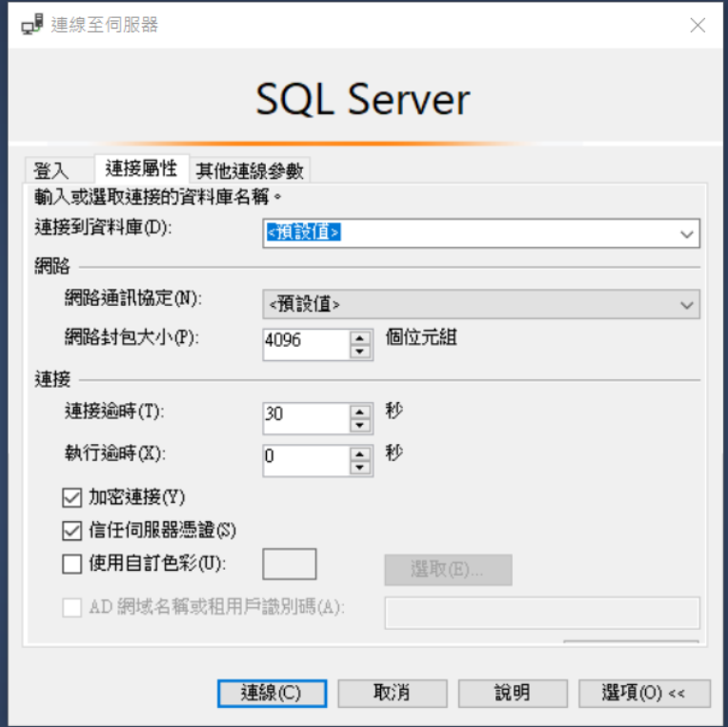Close the 連線至伺服器 dialog

click(x=698, y=25)
